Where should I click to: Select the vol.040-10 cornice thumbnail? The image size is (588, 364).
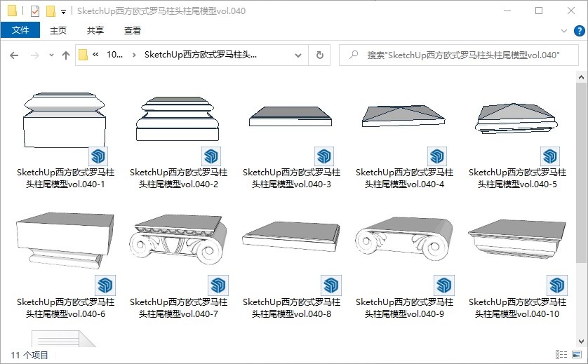click(x=517, y=239)
